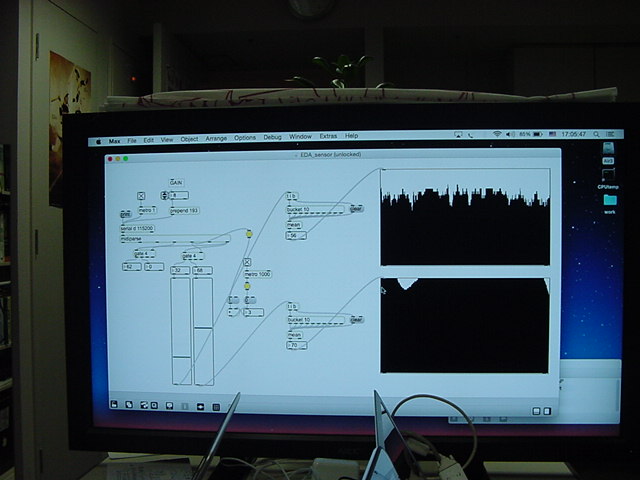Click the input source flag icon
The height and width of the screenshot is (480, 640).
553,134
